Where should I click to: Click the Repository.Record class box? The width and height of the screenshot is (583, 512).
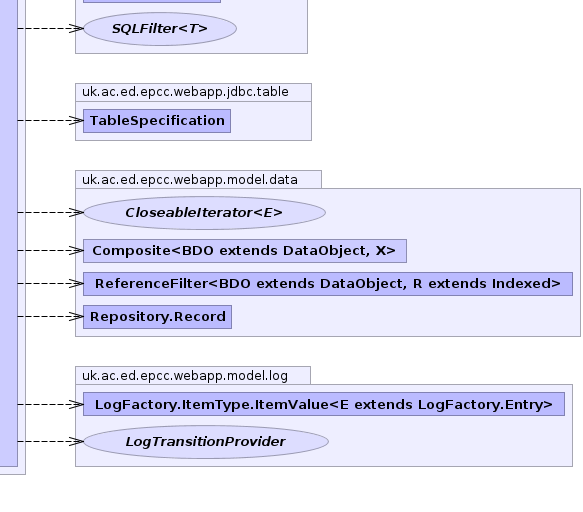(157, 317)
